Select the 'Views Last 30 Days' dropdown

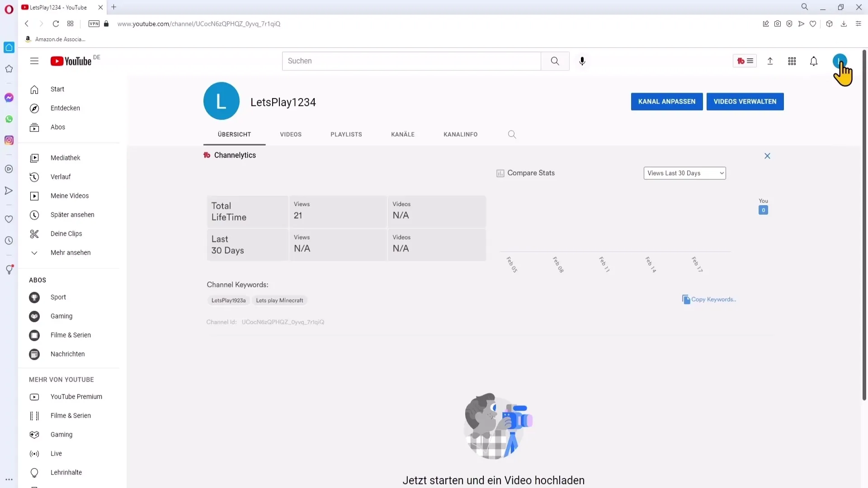pyautogui.click(x=684, y=173)
